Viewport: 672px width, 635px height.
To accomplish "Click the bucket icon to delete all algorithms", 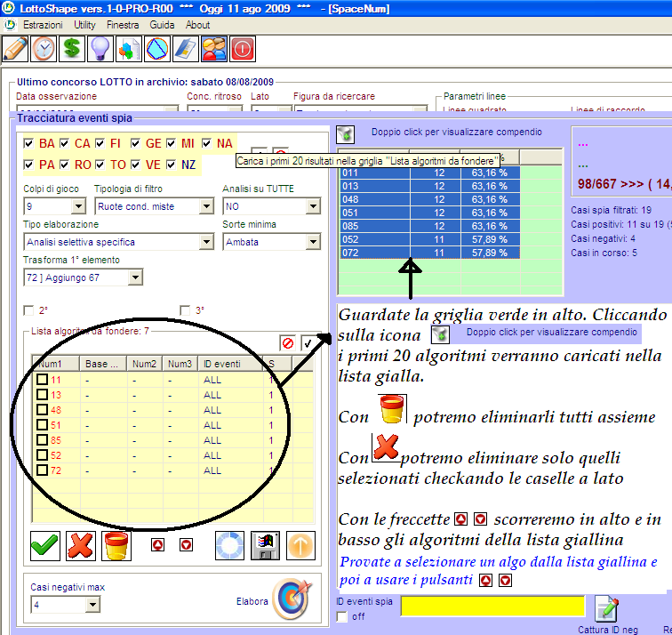I will pyautogui.click(x=116, y=545).
